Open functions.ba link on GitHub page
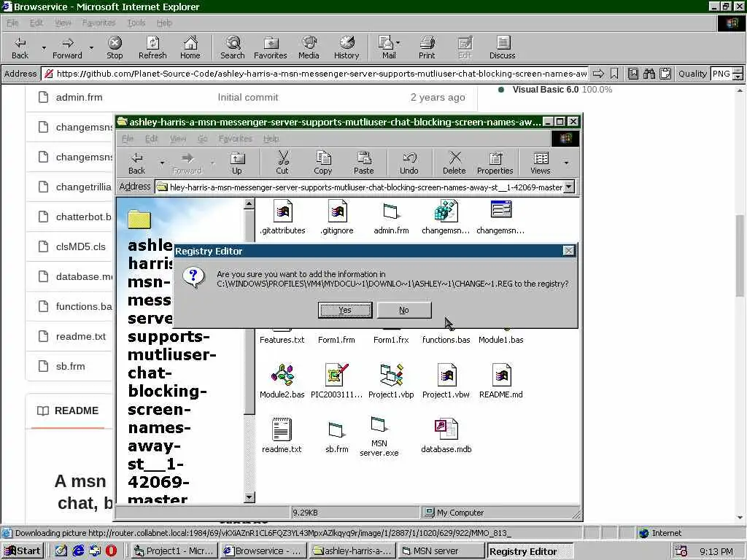 point(84,306)
